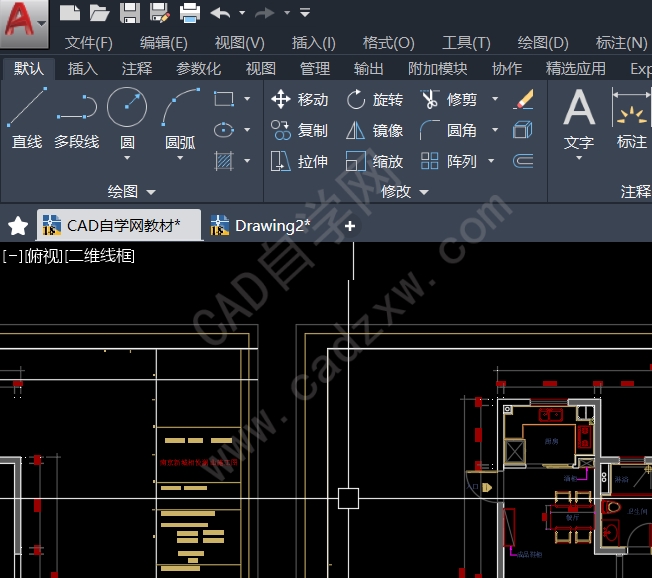Select the hatch fill tool
The image size is (652, 578).
(x=224, y=161)
